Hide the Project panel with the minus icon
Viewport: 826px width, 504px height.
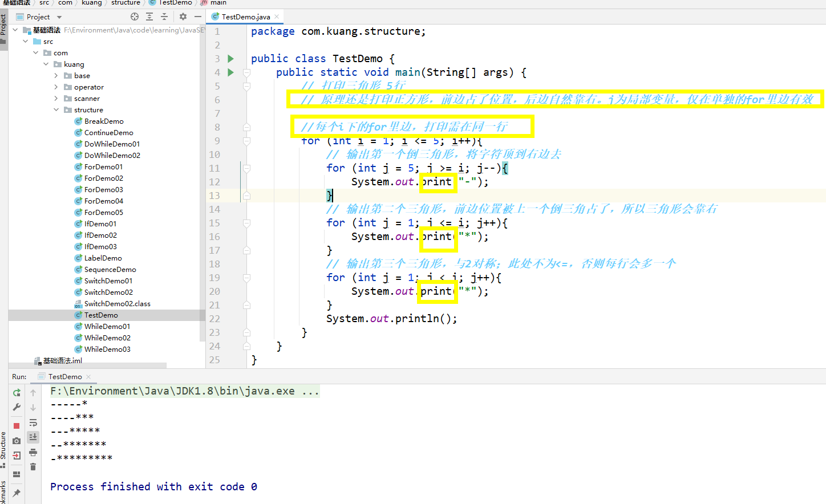(197, 17)
